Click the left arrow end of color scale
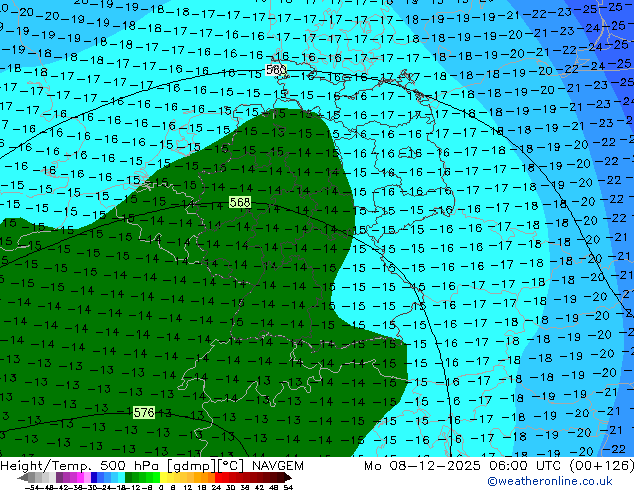This screenshot has width=634, height=490. coord(23,478)
